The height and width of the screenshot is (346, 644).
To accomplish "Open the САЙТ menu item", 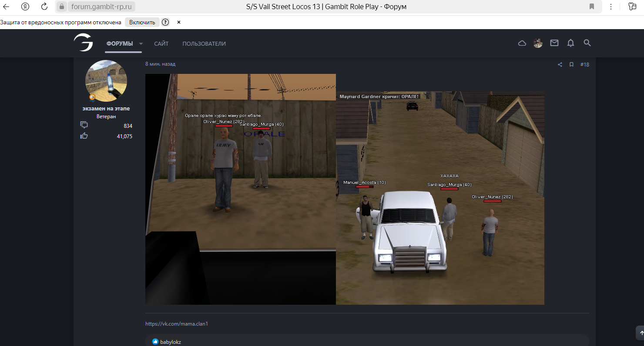I will click(161, 44).
